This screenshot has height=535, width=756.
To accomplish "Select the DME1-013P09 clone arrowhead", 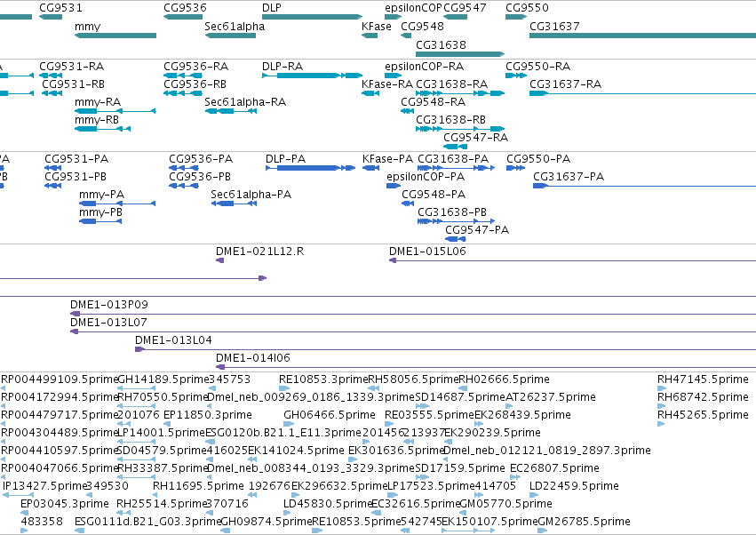I will point(75,314).
